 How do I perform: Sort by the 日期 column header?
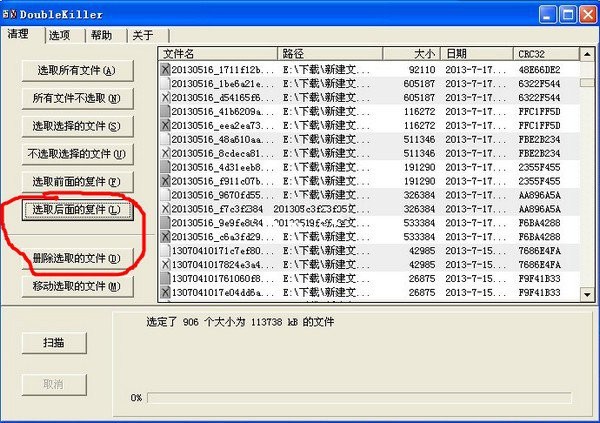pyautogui.click(x=477, y=54)
